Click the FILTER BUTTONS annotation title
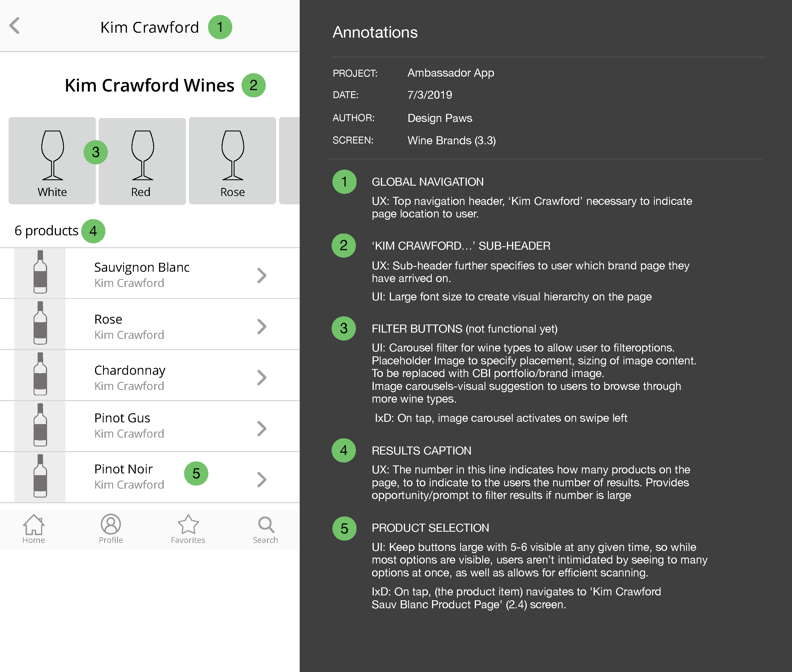The image size is (792, 672). click(464, 329)
